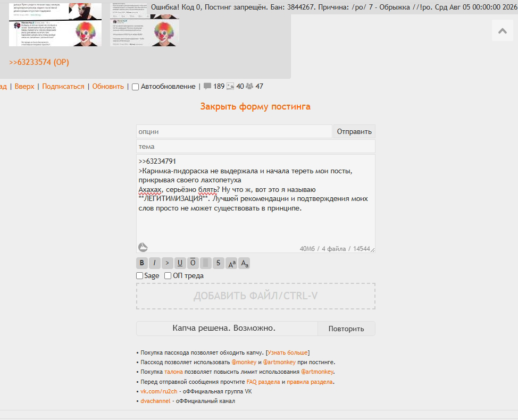Click the Капча решена. Возможно. captcha field
This screenshot has height=420, width=518.
(x=227, y=328)
